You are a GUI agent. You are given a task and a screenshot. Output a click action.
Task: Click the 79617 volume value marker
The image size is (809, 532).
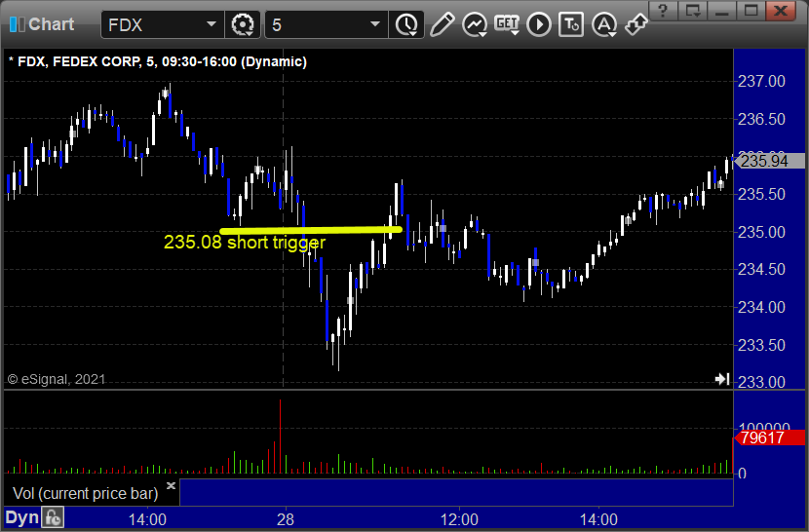coord(769,437)
